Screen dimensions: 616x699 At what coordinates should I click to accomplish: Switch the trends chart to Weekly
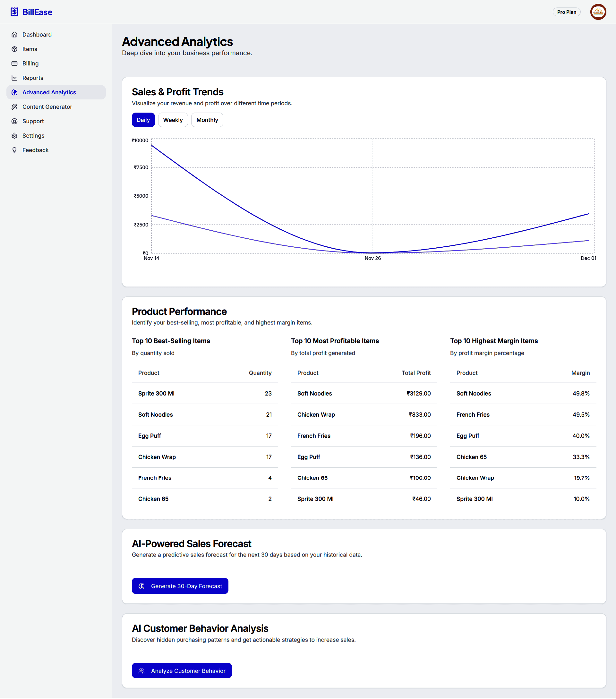[x=173, y=120]
